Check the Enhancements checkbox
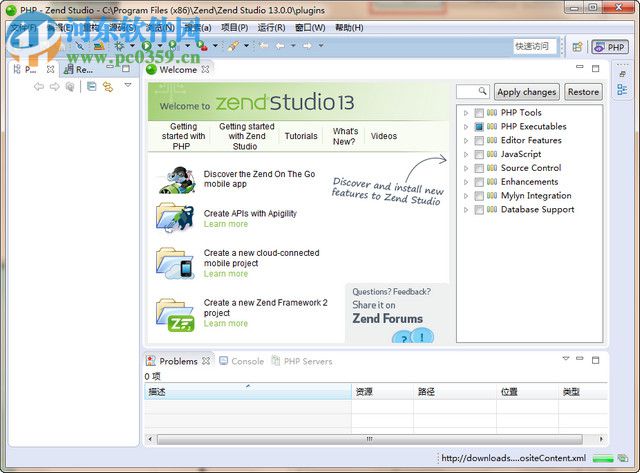The height and width of the screenshot is (473, 640). pos(479,182)
